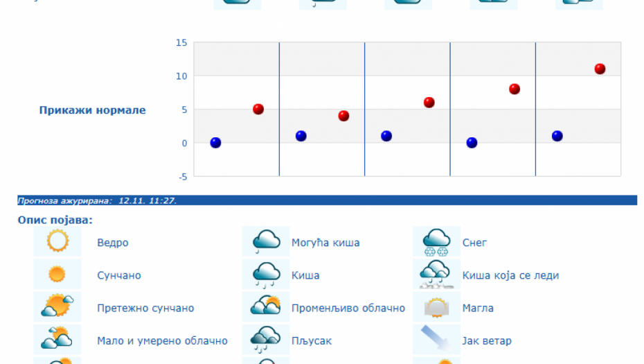This screenshot has width=644, height=364.
Task: Click the Прикажи нормале link
Action: (x=92, y=110)
